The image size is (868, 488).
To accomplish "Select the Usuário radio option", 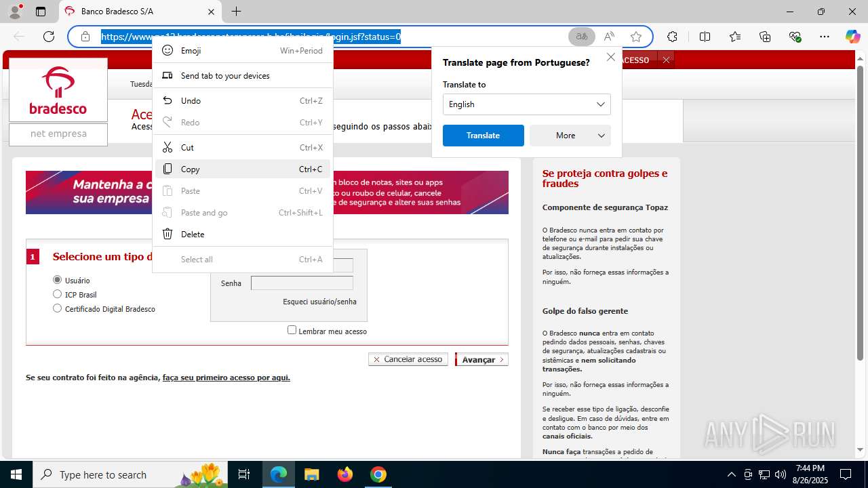I will tap(57, 280).
